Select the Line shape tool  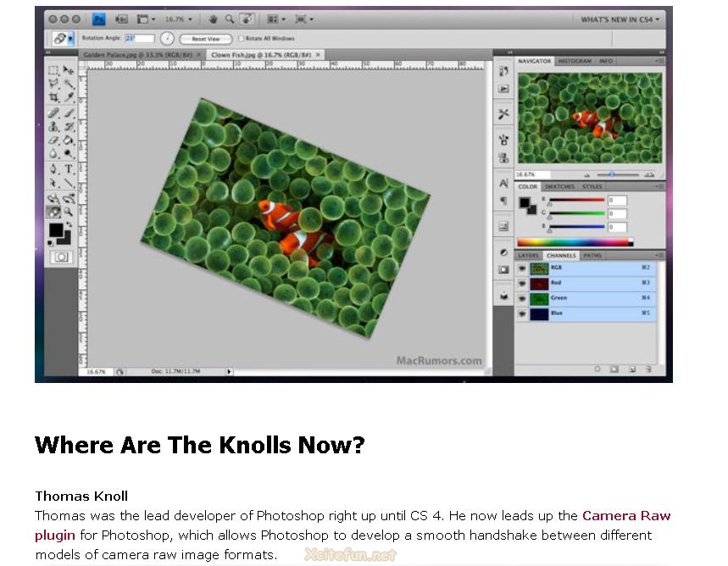point(69,183)
